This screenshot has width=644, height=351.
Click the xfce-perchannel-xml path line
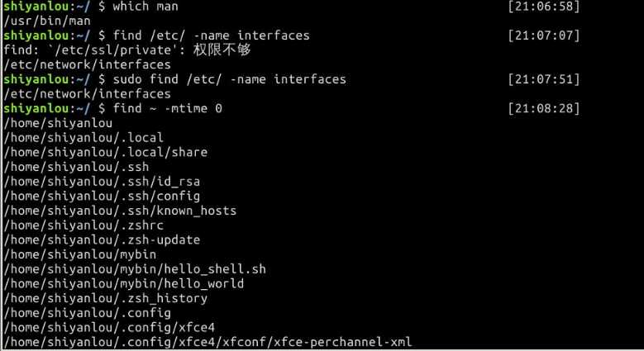pyautogui.click(x=208, y=342)
